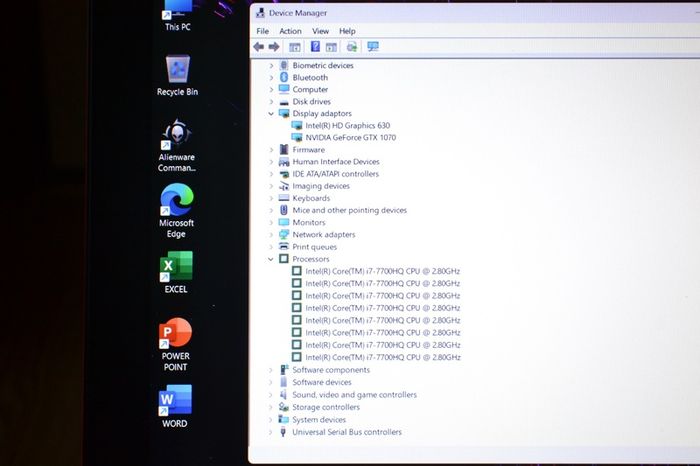Collapse the Display adaptors node
This screenshot has width=700, height=466.
271,114
